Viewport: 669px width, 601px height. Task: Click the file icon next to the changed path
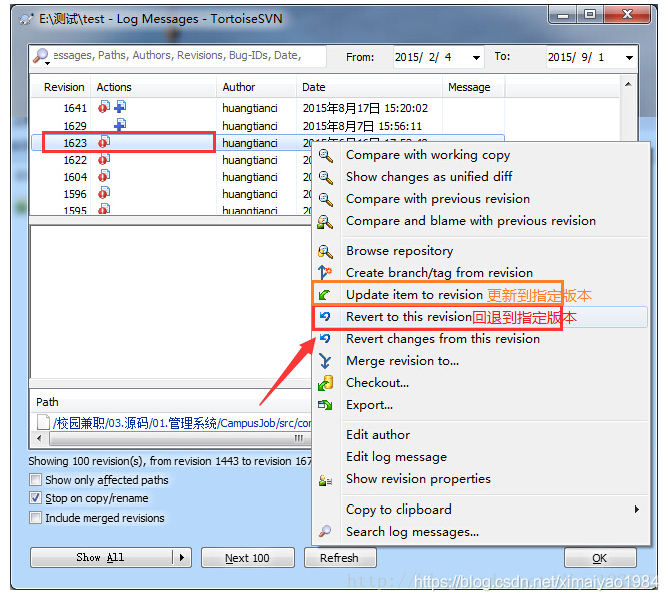(x=43, y=422)
